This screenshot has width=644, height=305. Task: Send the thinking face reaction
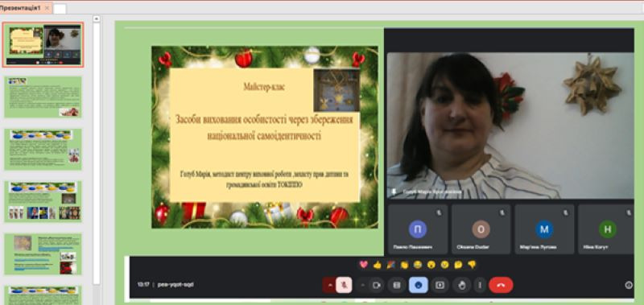(458, 265)
